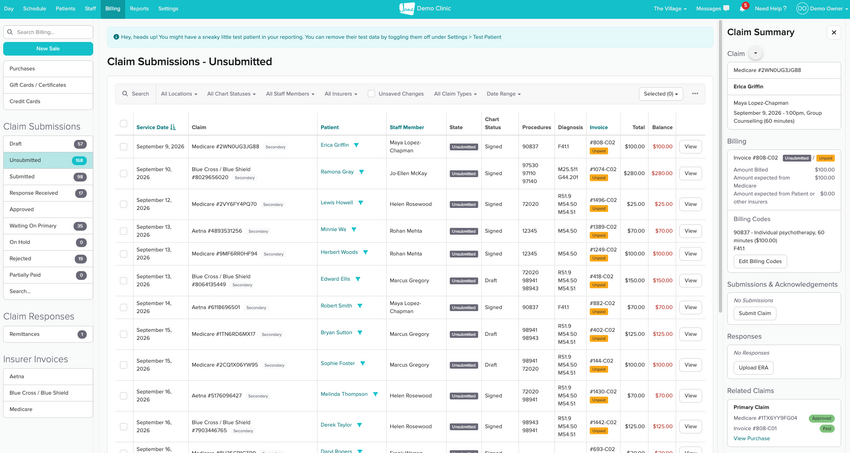Click the search magnifier in Search Billing
This screenshot has width=850, height=453.
click(x=10, y=32)
